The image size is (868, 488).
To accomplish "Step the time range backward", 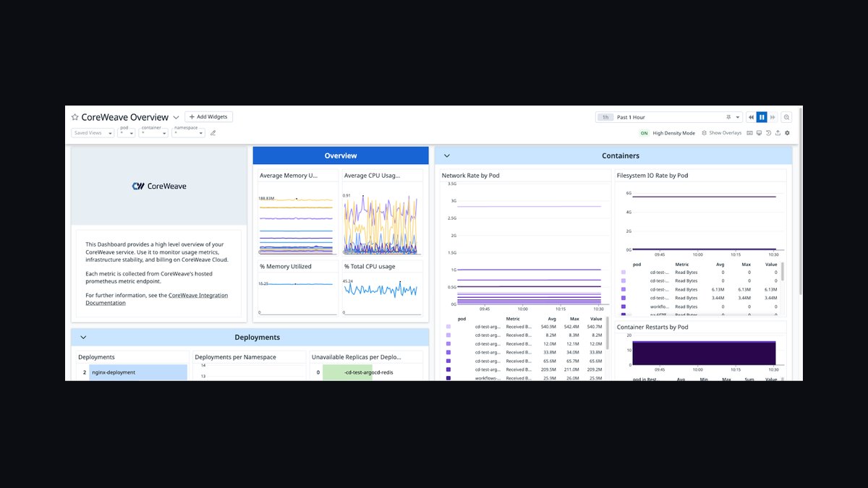I will pyautogui.click(x=752, y=117).
